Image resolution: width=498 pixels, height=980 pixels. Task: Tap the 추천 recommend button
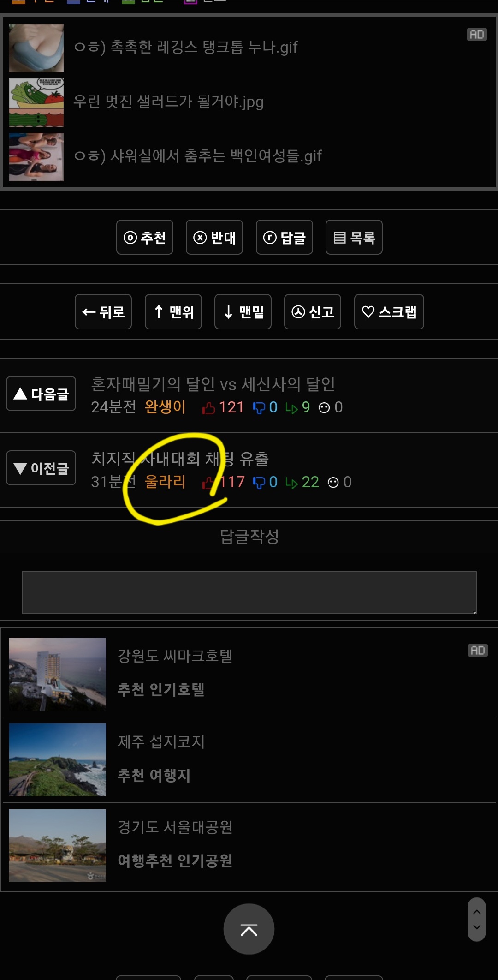(x=145, y=237)
